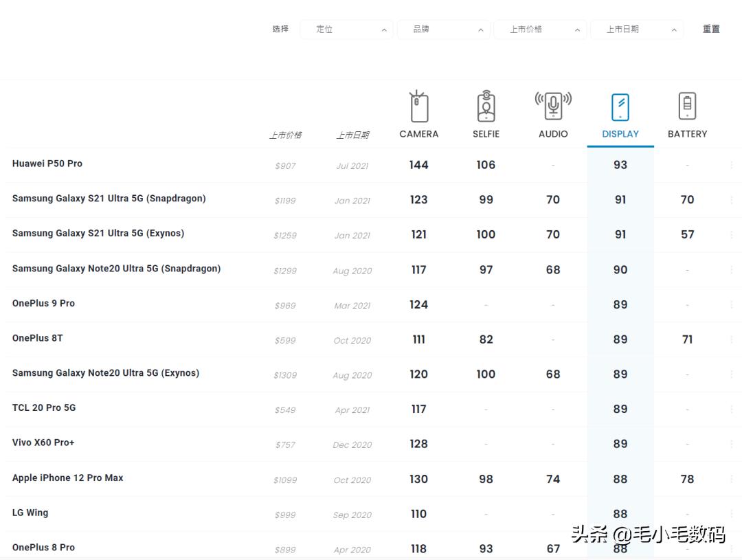This screenshot has height=560, width=742.
Task: Open the Apple iPhone 12 Pro Max link
Action: tap(67, 478)
